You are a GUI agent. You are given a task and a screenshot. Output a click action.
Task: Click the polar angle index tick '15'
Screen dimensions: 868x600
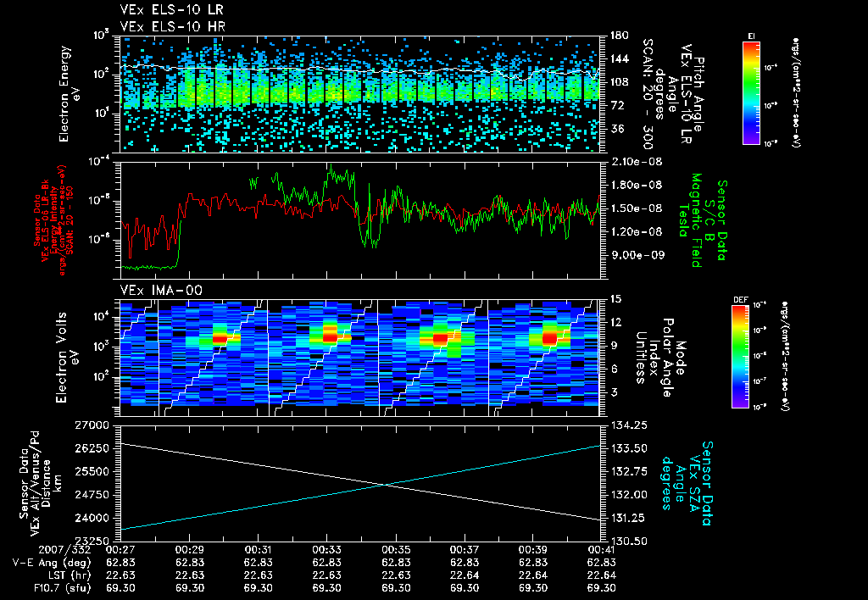tap(615, 299)
